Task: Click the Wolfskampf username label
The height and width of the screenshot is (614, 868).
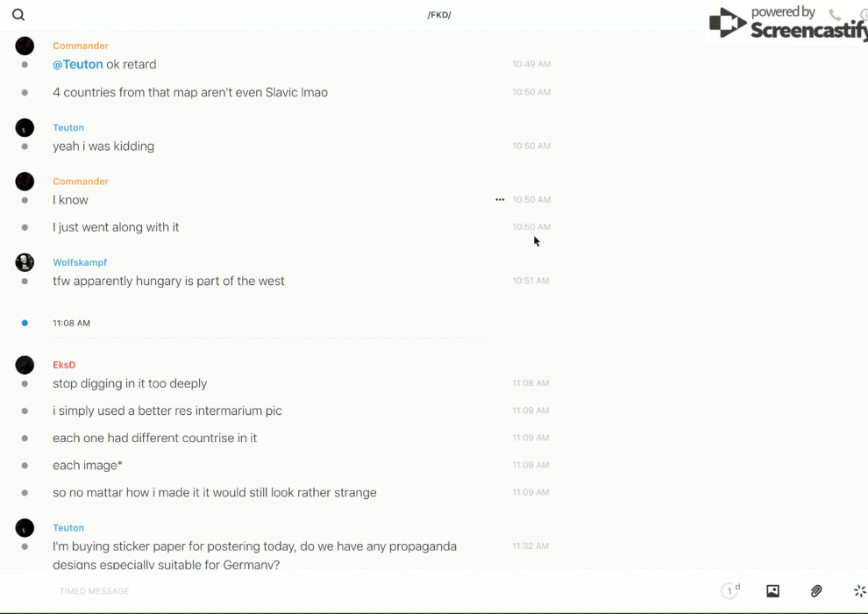Action: tap(80, 262)
